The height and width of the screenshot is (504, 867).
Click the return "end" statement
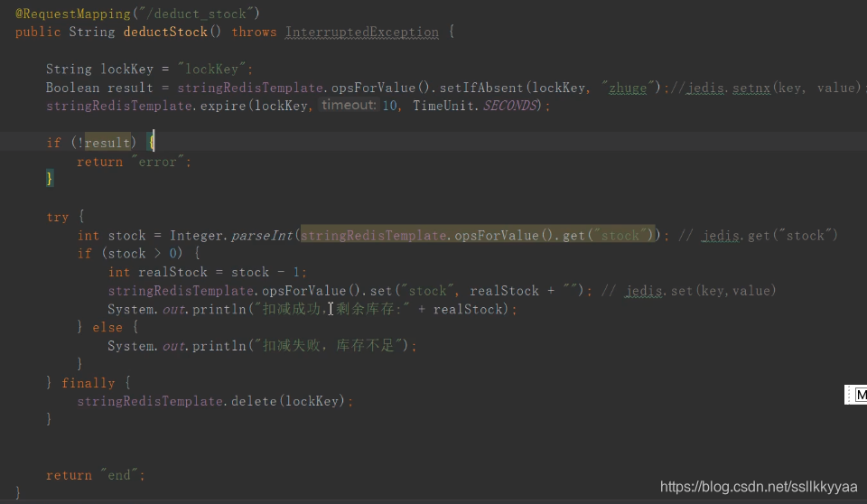click(96, 475)
